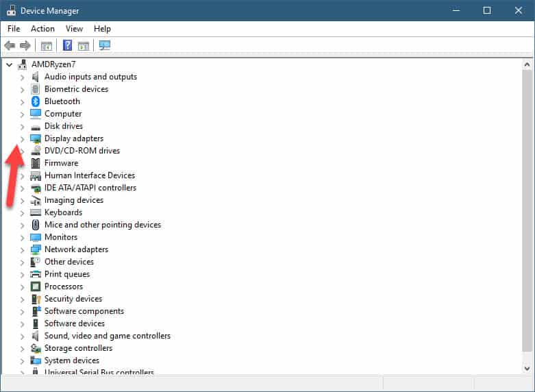Screen dimensions: 535x392
Task: Click the Processors chip icon
Action: pyautogui.click(x=36, y=286)
